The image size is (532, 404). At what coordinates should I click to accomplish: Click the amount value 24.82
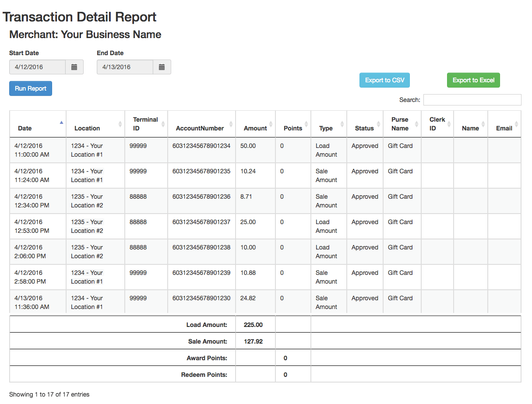(248, 298)
